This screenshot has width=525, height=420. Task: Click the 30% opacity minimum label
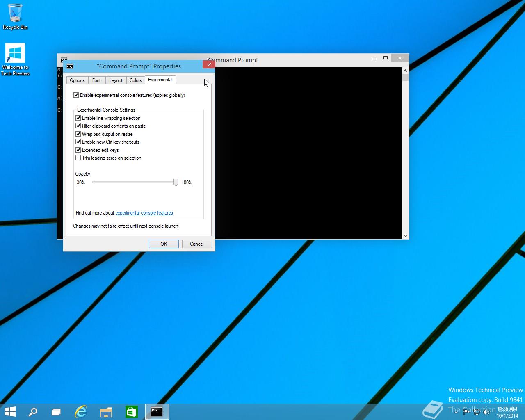pyautogui.click(x=81, y=183)
